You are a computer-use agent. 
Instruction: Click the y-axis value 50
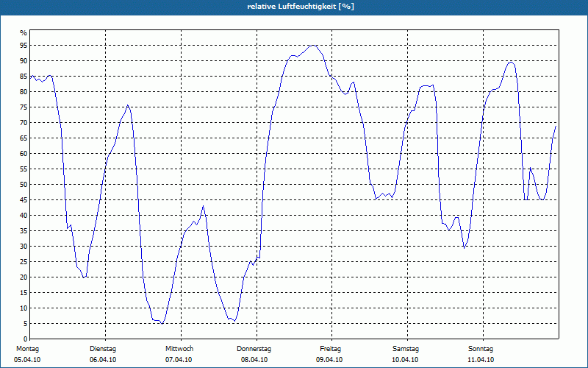pos(24,185)
